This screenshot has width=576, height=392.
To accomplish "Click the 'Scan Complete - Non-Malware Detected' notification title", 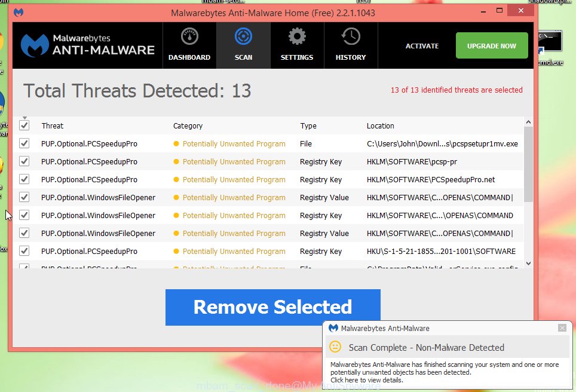I will pyautogui.click(x=427, y=348).
